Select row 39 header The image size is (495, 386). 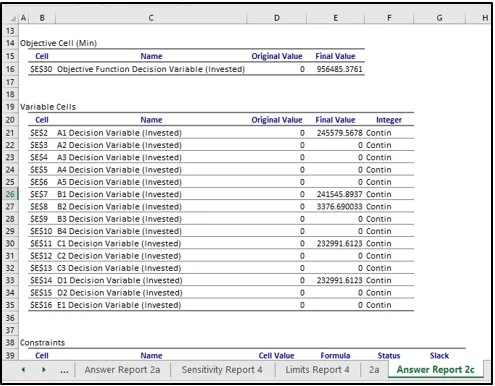point(10,355)
